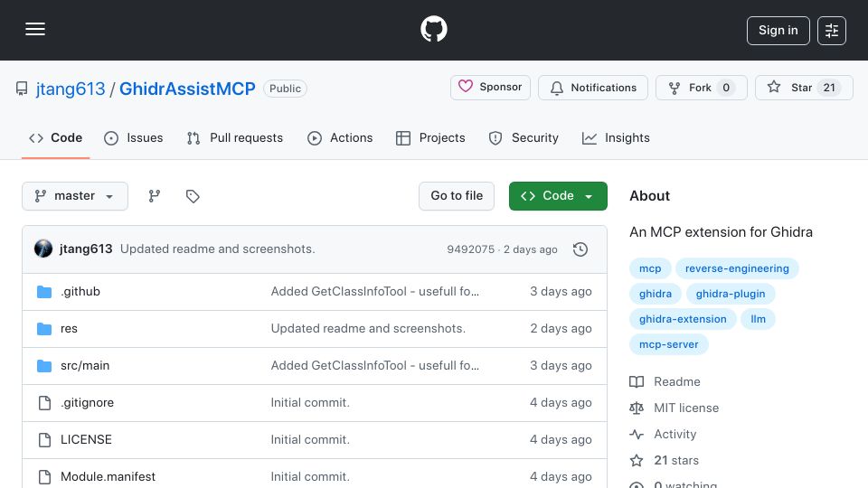868x488 pixels.
Task: Open the Projects tab
Action: pyautogui.click(x=430, y=137)
